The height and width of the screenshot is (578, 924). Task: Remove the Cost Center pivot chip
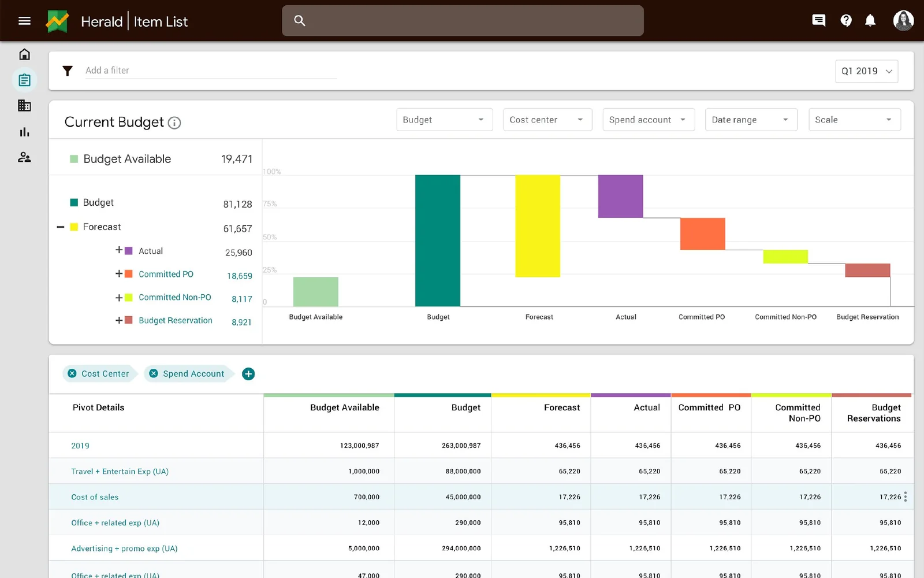point(72,374)
